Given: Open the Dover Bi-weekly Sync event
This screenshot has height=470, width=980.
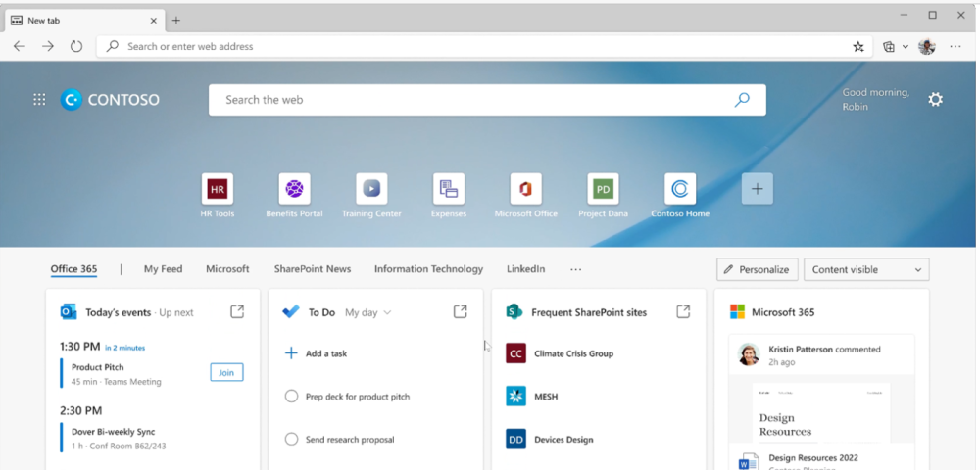Looking at the screenshot, I should [x=113, y=431].
